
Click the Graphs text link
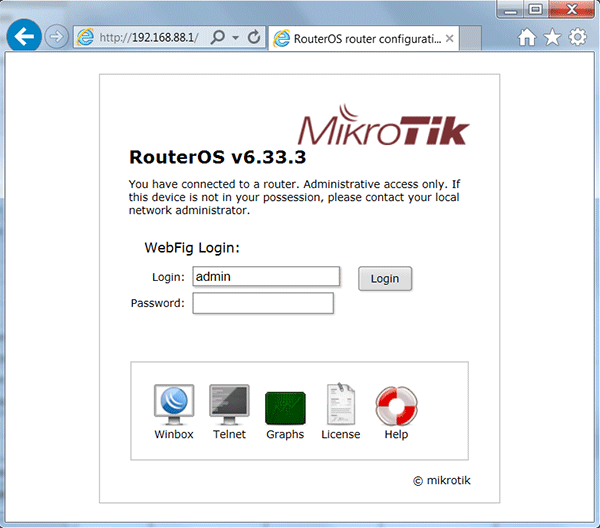click(285, 435)
